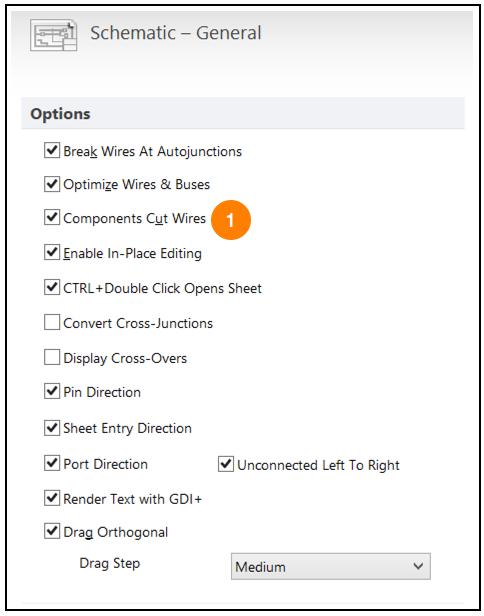Toggle Optimize Wires & Buses checkbox
The image size is (484, 616).
(x=52, y=184)
